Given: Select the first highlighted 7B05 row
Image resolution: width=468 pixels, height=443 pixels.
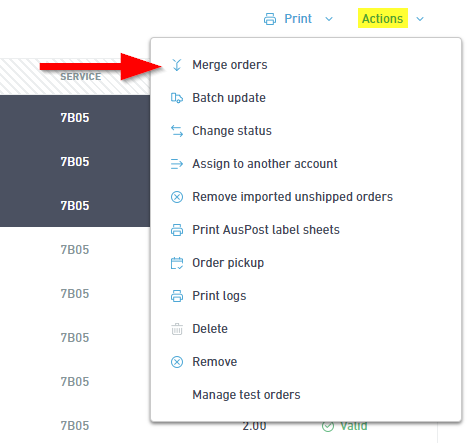Looking at the screenshot, I should coord(75,117).
